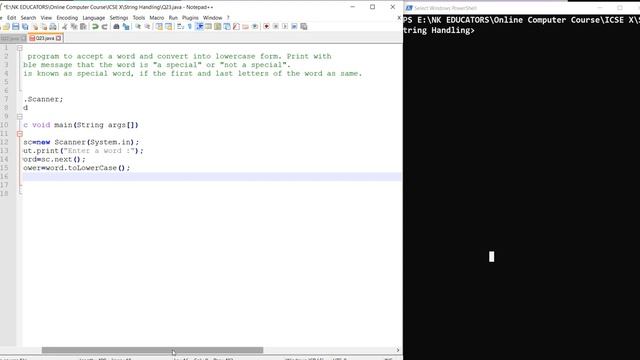Open the Search menu
Screen dimensions: 640x360
click(28, 18)
